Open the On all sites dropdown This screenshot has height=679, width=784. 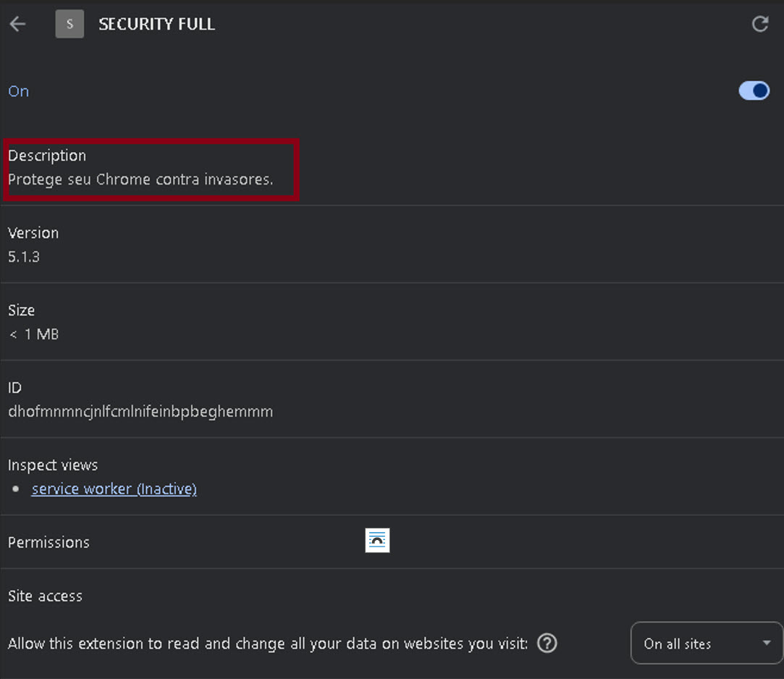(x=704, y=643)
